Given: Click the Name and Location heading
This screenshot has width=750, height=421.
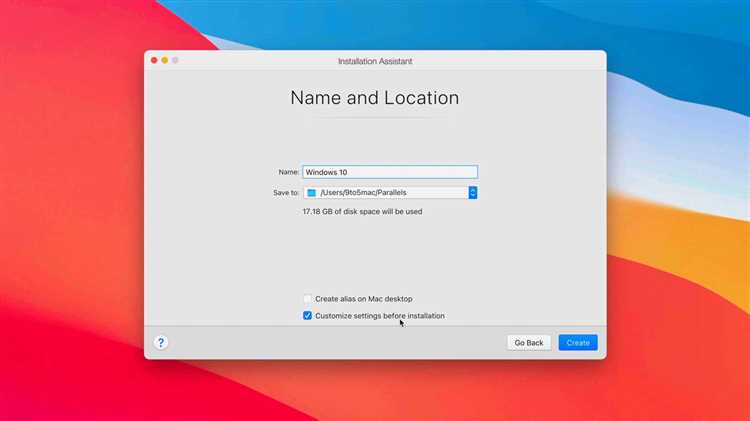Looking at the screenshot, I should click(375, 98).
